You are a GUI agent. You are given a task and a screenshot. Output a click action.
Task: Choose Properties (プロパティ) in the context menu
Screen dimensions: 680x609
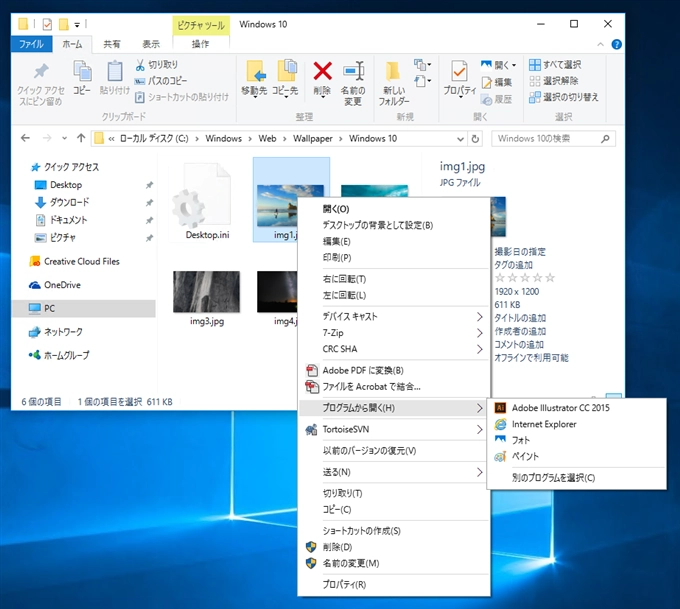tap(344, 585)
